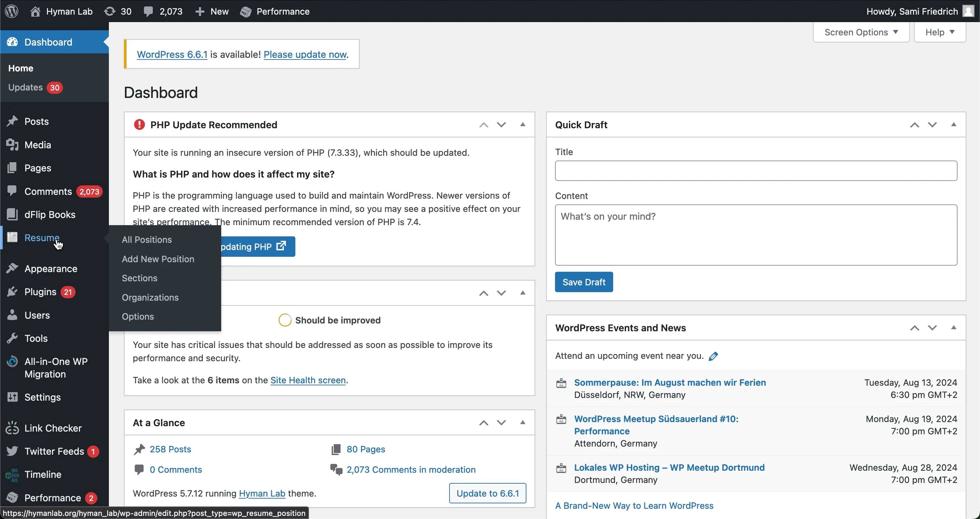980x519 pixels.
Task: Open Performance cube icon in top admin bar
Action: tap(246, 12)
